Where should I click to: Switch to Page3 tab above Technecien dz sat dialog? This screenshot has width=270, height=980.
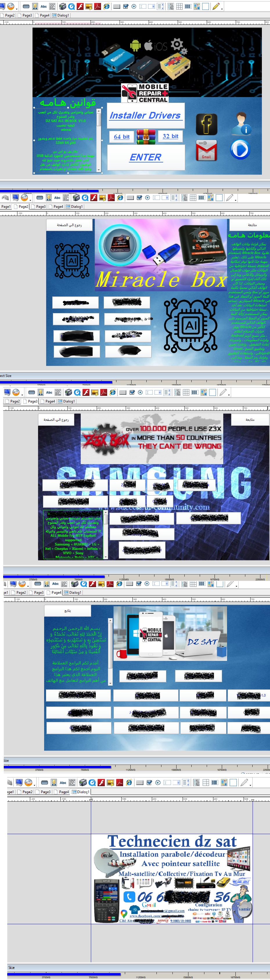click(x=44, y=792)
